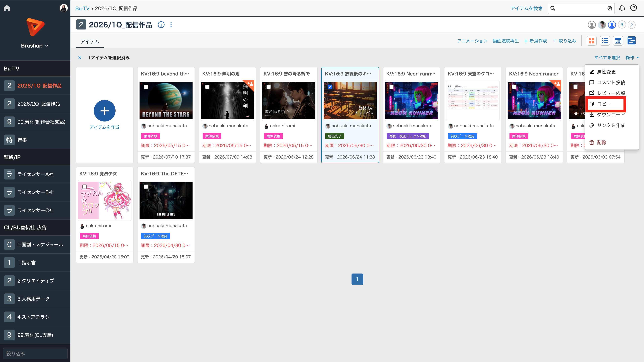Check the 魔法少女 item checkbox

[x=85, y=187]
